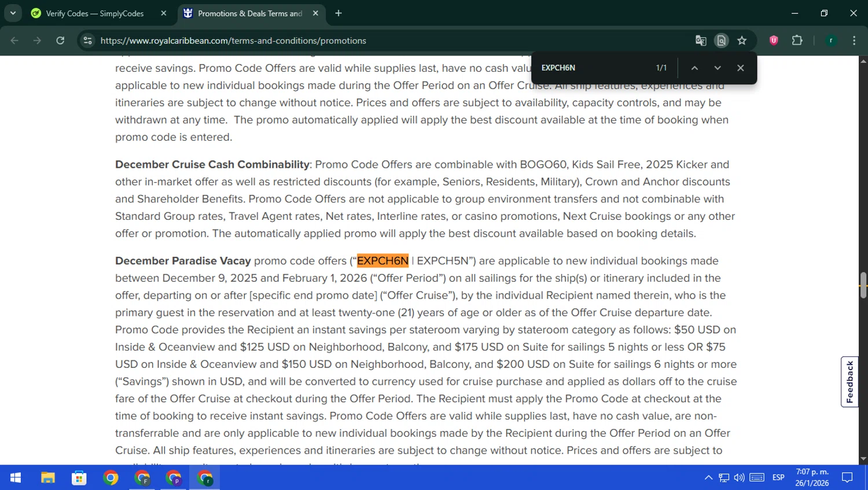Close the find bar

pyautogui.click(x=740, y=68)
